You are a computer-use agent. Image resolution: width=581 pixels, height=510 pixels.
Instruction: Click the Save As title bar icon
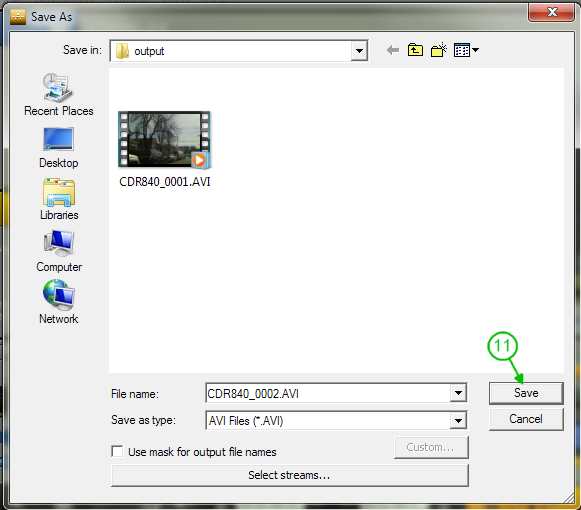(x=18, y=17)
